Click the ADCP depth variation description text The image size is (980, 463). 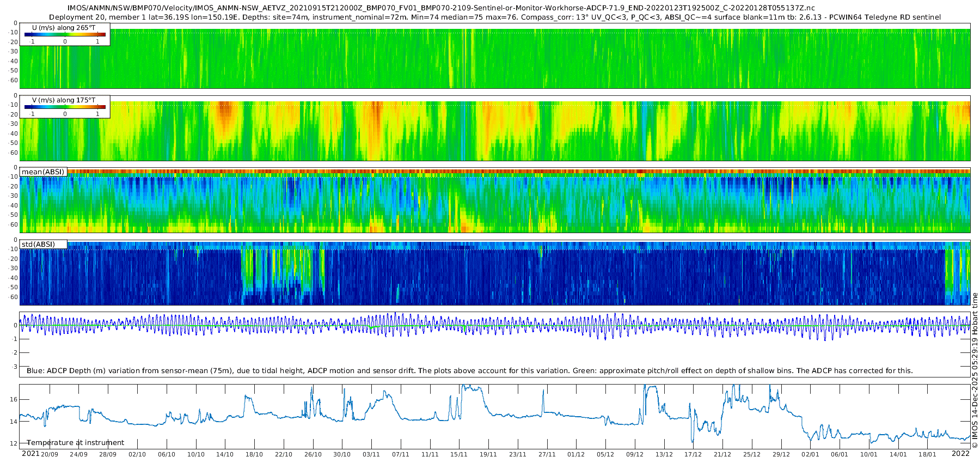[x=469, y=371]
